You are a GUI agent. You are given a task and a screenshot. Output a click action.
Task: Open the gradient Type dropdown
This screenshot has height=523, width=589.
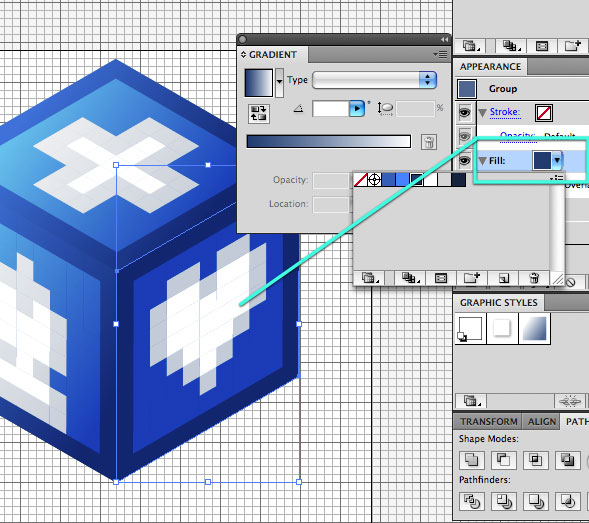[x=374, y=80]
